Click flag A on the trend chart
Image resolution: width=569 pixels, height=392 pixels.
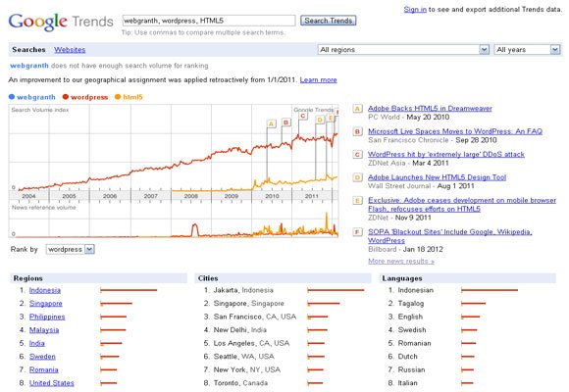pos(271,124)
